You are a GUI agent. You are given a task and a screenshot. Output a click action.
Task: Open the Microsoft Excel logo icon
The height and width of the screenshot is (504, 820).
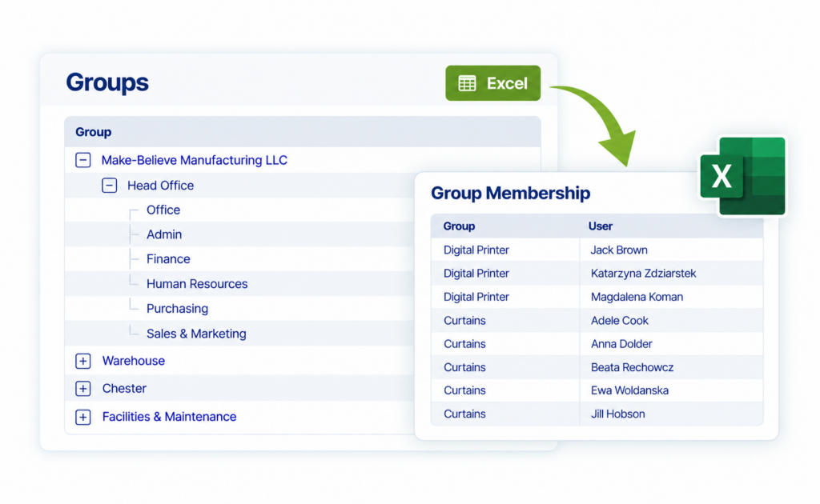(743, 176)
